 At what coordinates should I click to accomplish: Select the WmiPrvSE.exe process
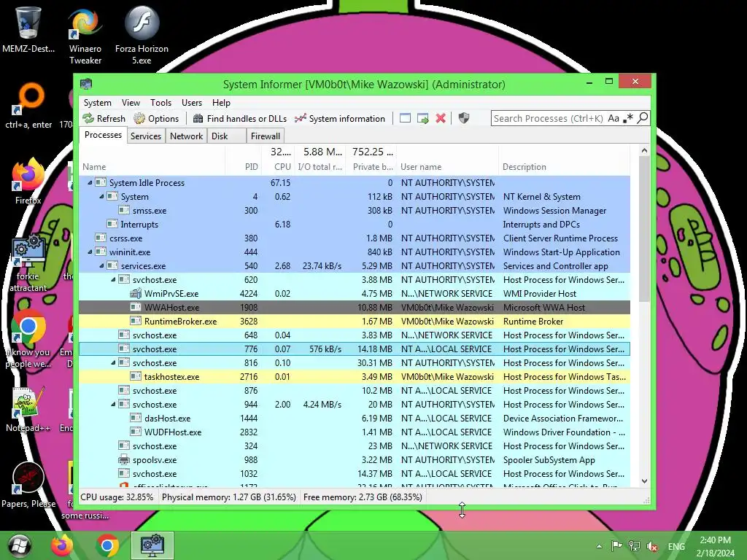click(355, 294)
